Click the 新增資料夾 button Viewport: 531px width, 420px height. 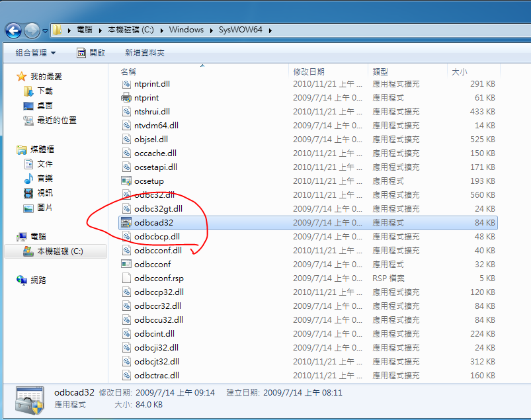[x=145, y=53]
